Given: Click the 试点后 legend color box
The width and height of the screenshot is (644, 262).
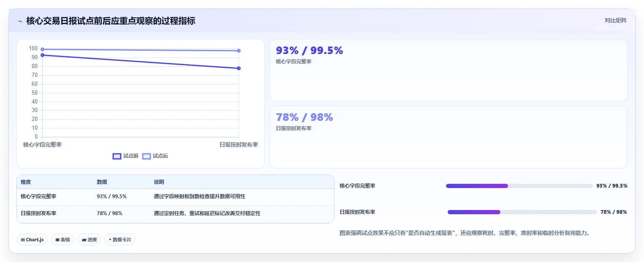Looking at the screenshot, I should click(x=147, y=156).
